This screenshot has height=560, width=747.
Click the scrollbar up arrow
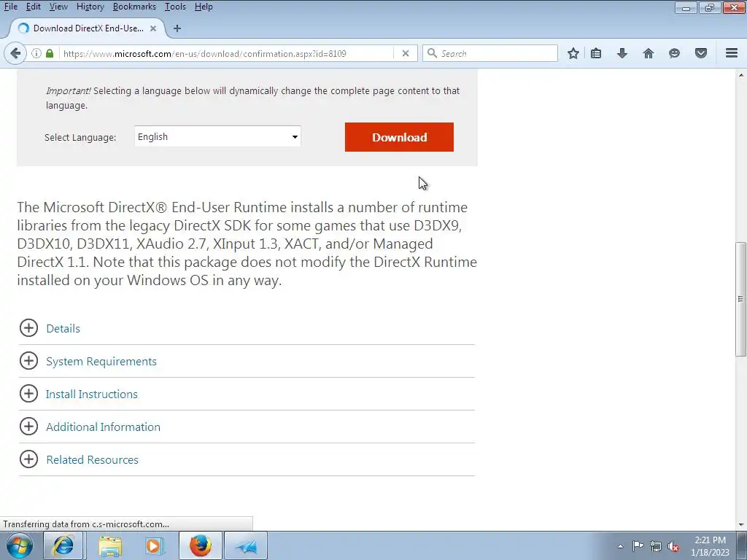pos(741,75)
